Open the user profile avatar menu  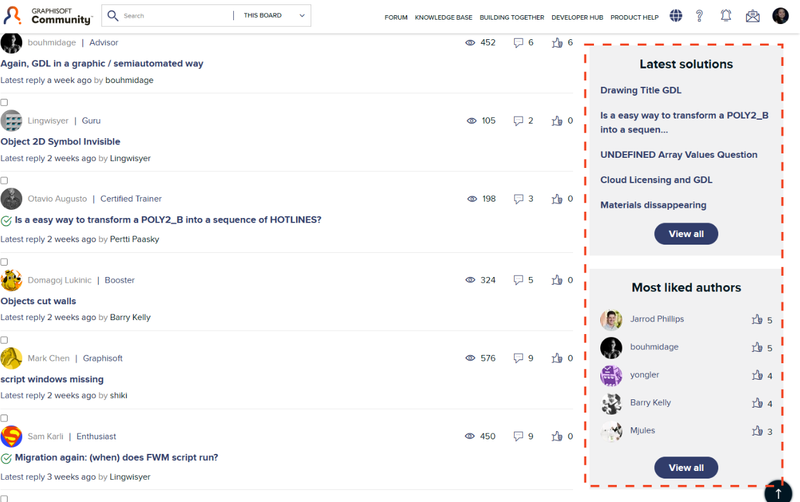[780, 16]
